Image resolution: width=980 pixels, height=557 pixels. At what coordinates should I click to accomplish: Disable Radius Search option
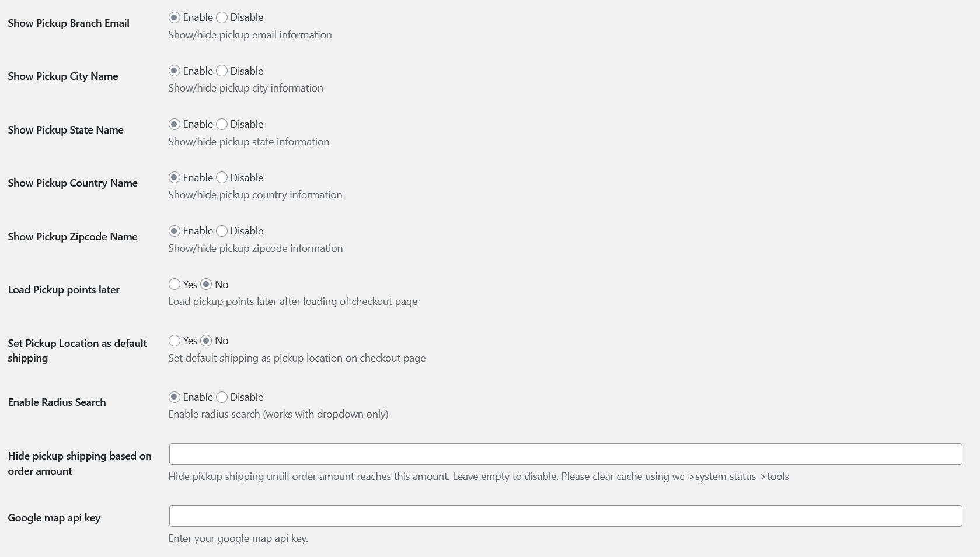[x=222, y=397]
